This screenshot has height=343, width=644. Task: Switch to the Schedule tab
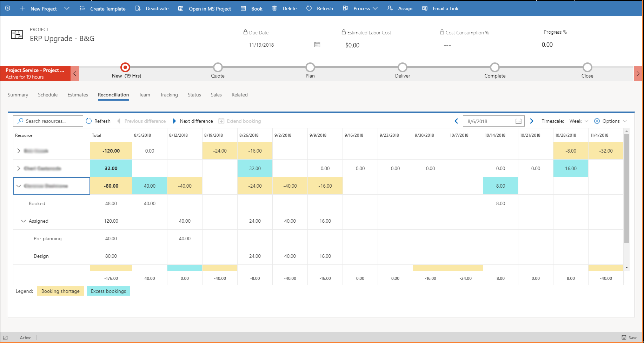(x=48, y=95)
